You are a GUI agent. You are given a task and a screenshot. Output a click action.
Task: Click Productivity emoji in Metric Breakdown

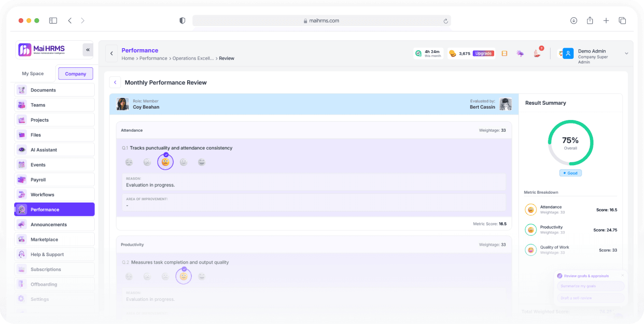(531, 230)
